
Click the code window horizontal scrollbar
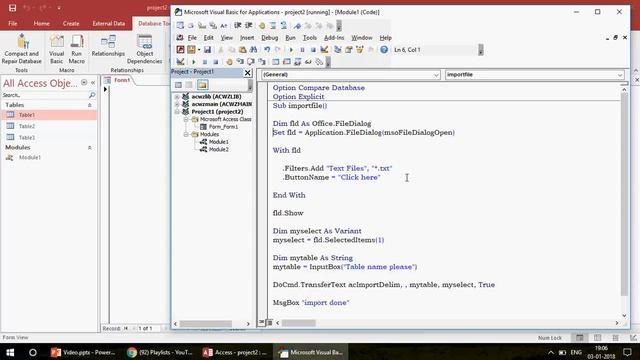pos(299,323)
